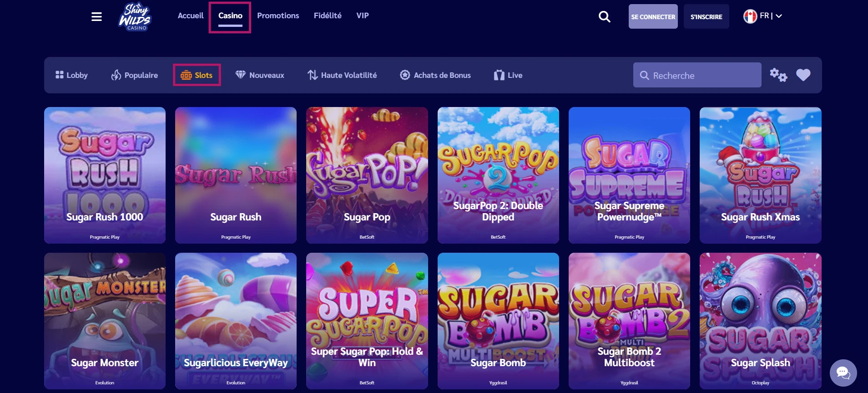Go to Accueil page

[x=191, y=15]
